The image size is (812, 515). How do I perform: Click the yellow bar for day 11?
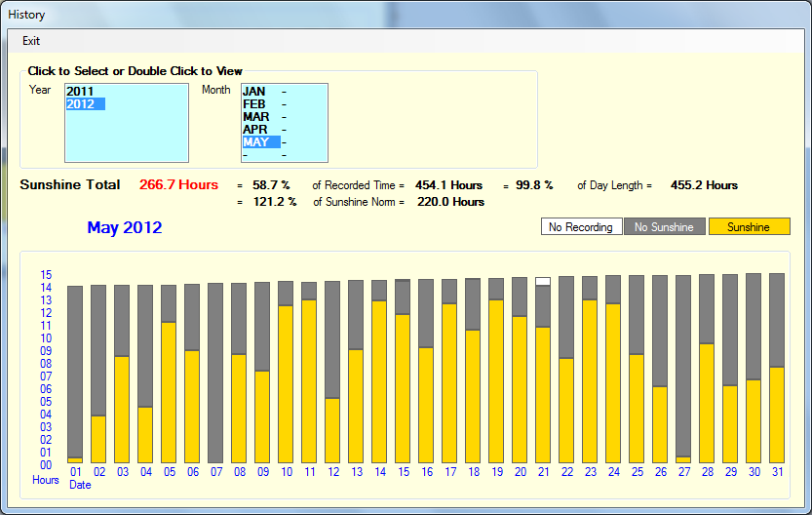point(309,380)
